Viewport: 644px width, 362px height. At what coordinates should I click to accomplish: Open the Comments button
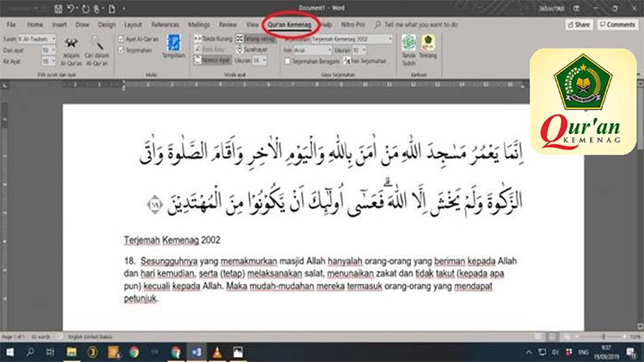(617, 24)
